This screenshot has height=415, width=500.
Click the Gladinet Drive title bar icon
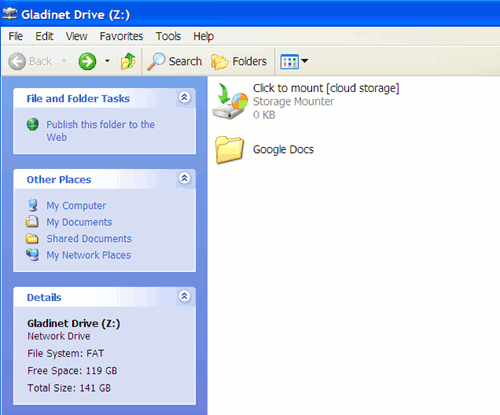(10, 14)
